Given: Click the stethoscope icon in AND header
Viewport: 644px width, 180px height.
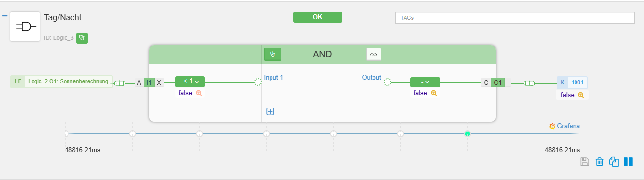Looking at the screenshot, I should [272, 54].
